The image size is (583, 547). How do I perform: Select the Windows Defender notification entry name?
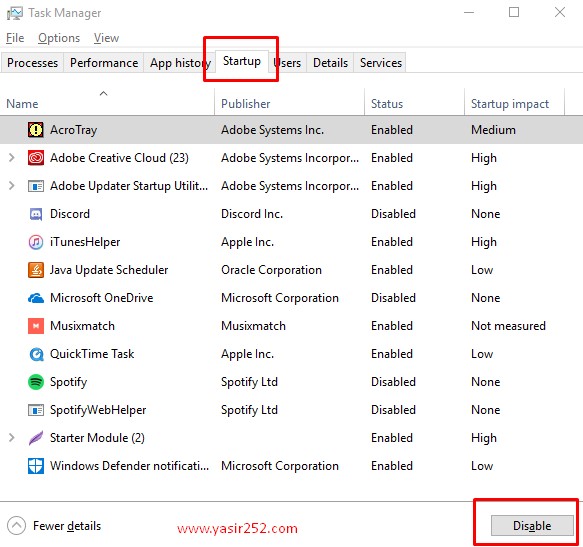(129, 466)
